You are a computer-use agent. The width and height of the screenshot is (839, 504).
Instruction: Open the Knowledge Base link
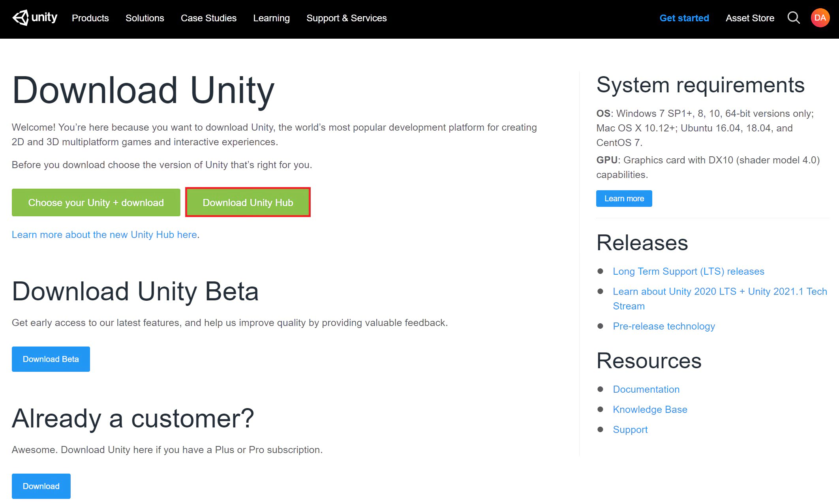click(x=650, y=410)
